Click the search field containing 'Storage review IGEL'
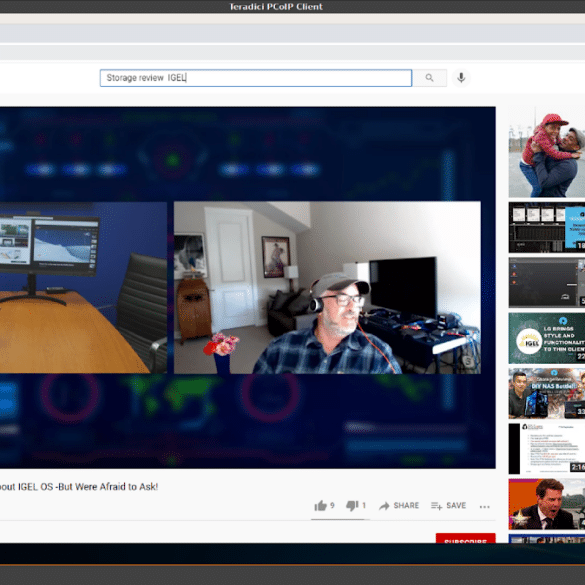This screenshot has width=585, height=585. pos(256,78)
